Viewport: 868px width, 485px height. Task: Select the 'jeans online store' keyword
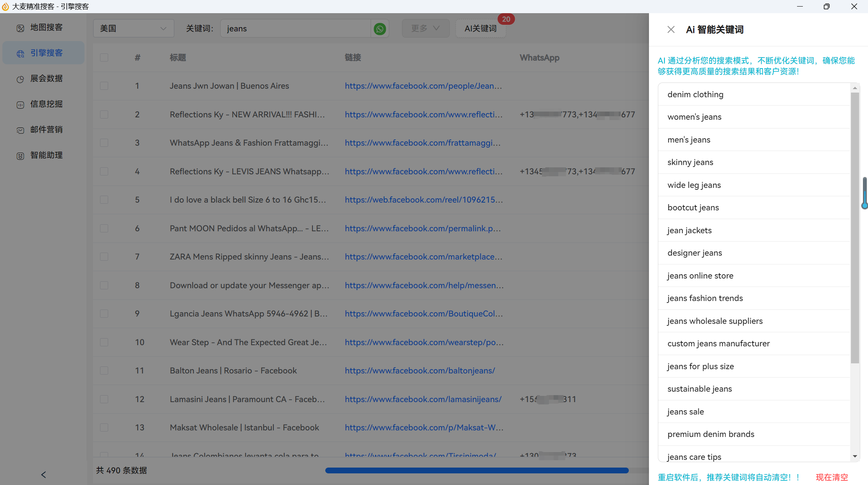[754, 276]
